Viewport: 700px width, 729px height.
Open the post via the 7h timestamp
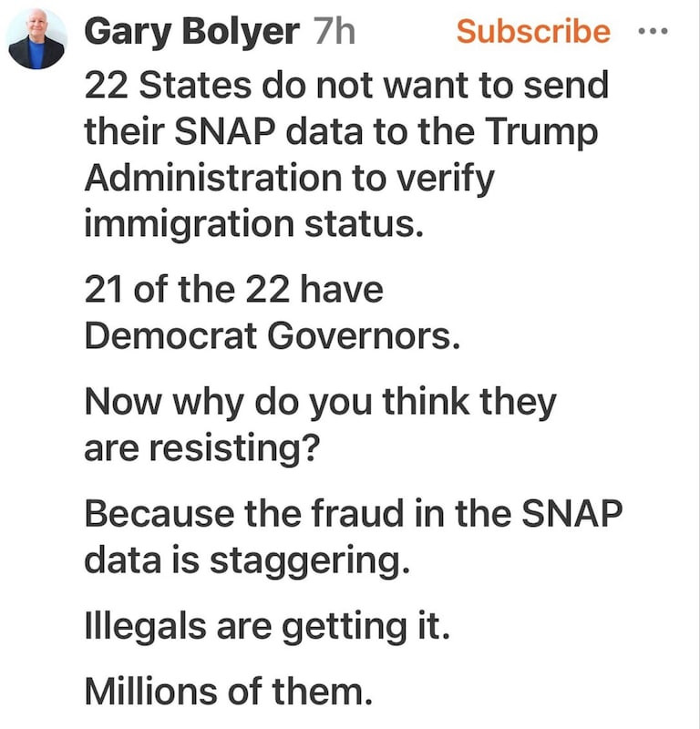[334, 32]
